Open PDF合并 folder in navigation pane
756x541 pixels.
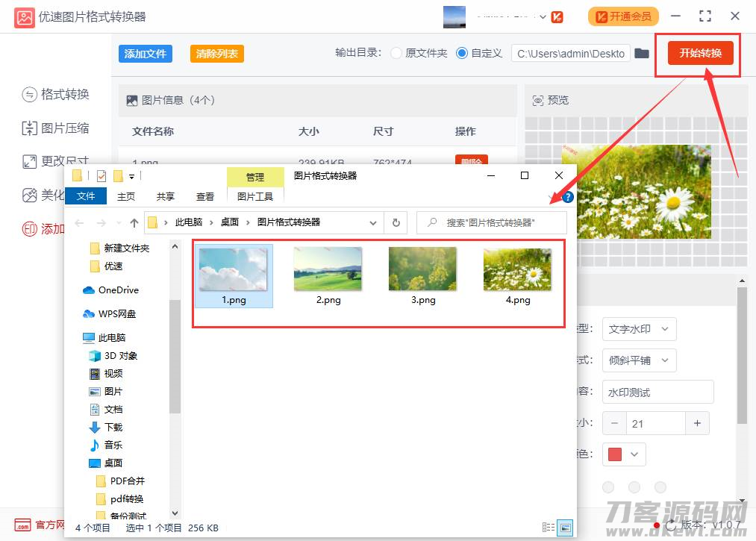pos(121,481)
